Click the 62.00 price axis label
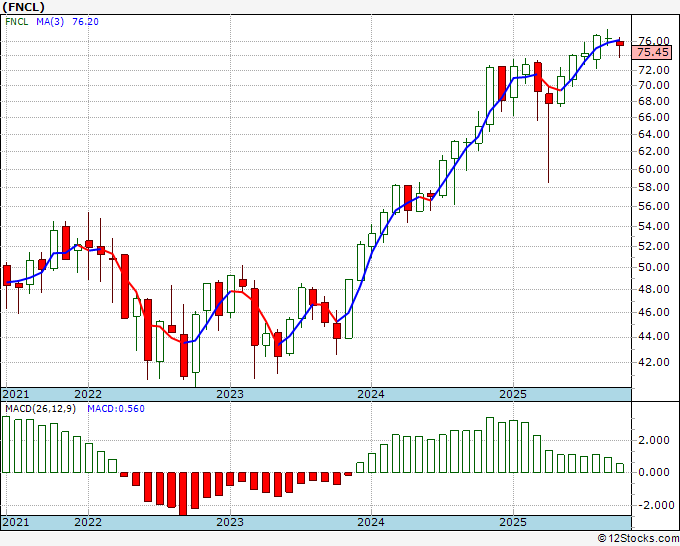 (x=654, y=151)
